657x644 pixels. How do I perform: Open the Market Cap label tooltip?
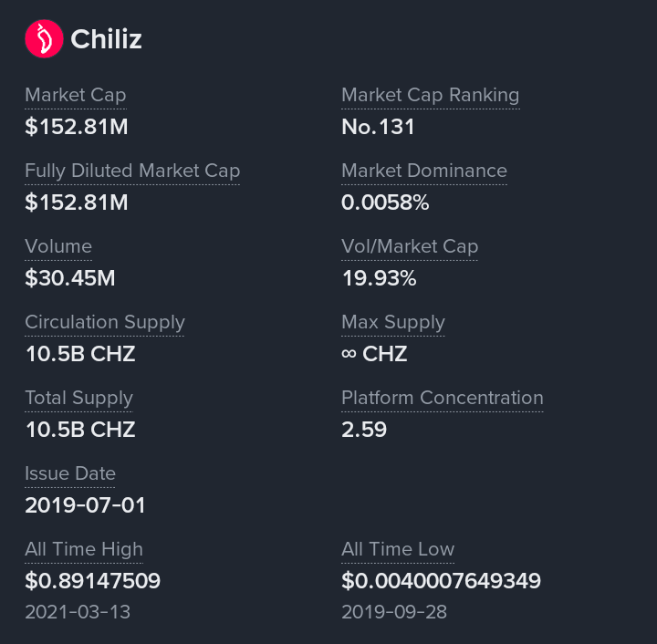coord(76,95)
